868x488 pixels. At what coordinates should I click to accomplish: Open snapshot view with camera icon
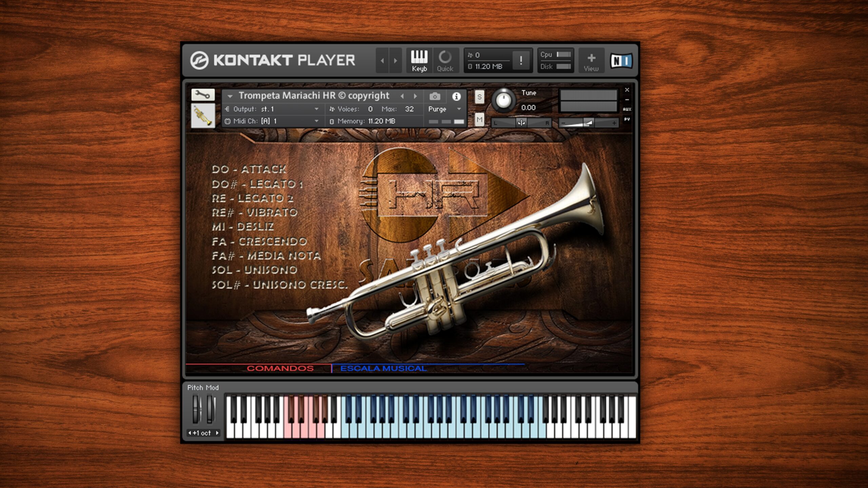pyautogui.click(x=435, y=97)
